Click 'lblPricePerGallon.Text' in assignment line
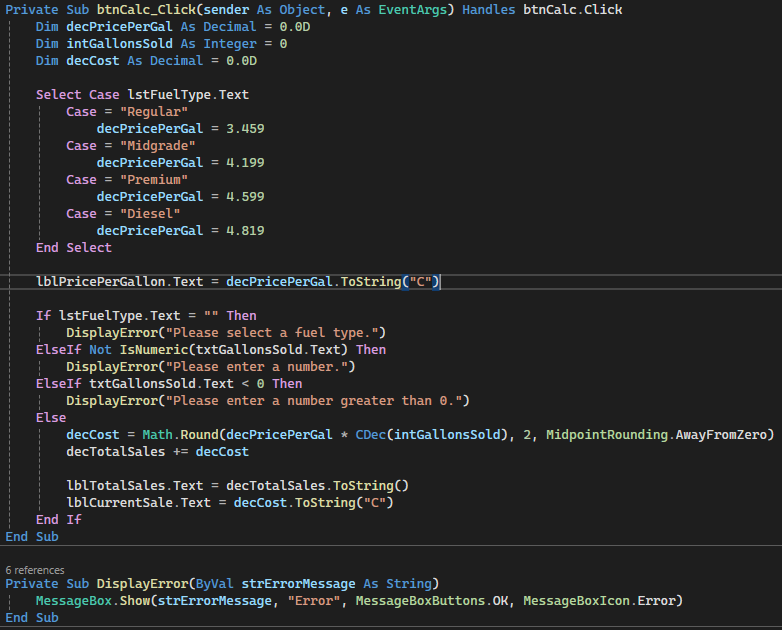The height and width of the screenshot is (630, 782). (119, 282)
